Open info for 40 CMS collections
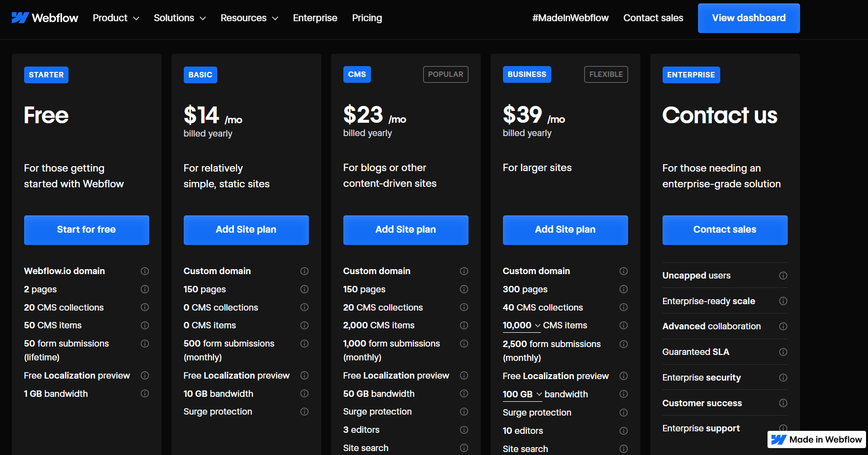 click(x=624, y=307)
